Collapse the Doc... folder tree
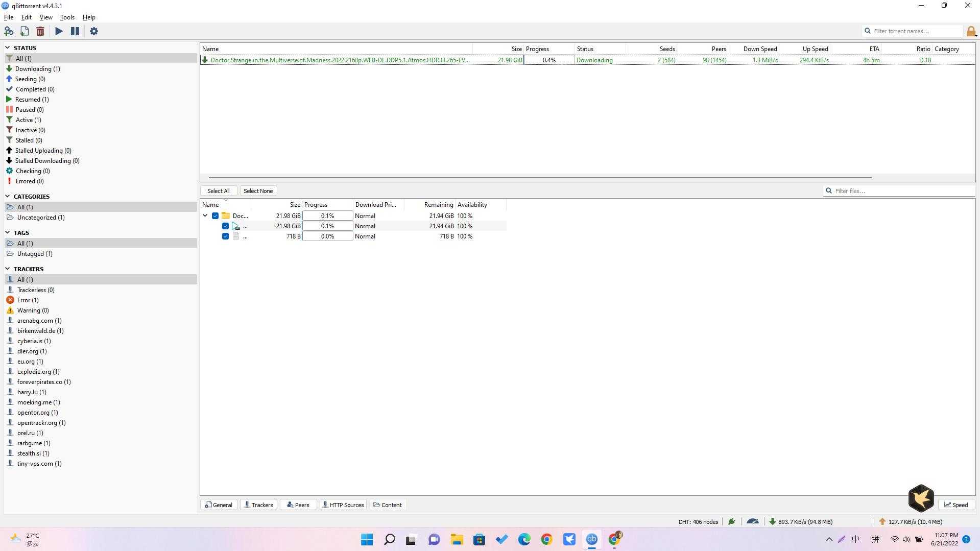Viewport: 980px width, 551px height. pyautogui.click(x=205, y=215)
